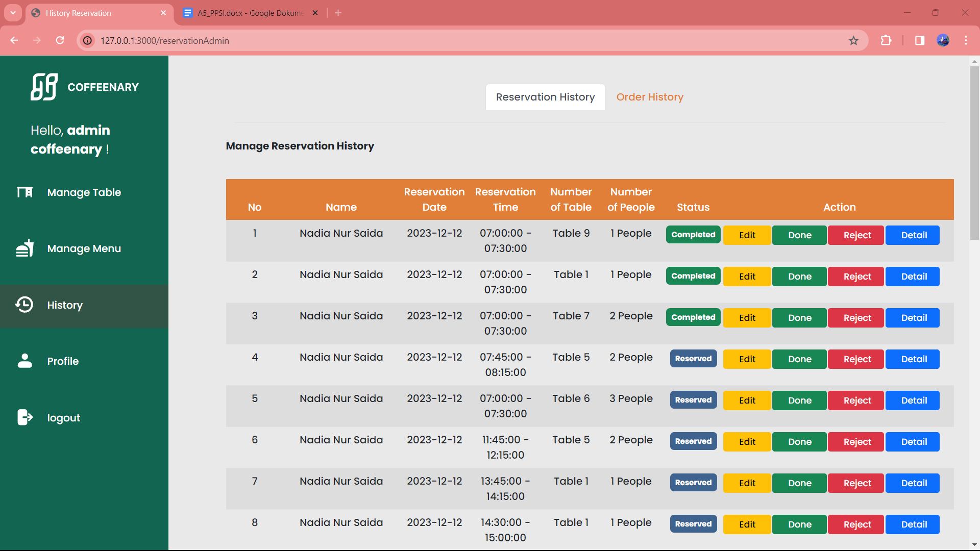Click Reserved status badge in row 4
The image size is (980, 551).
[x=693, y=359]
